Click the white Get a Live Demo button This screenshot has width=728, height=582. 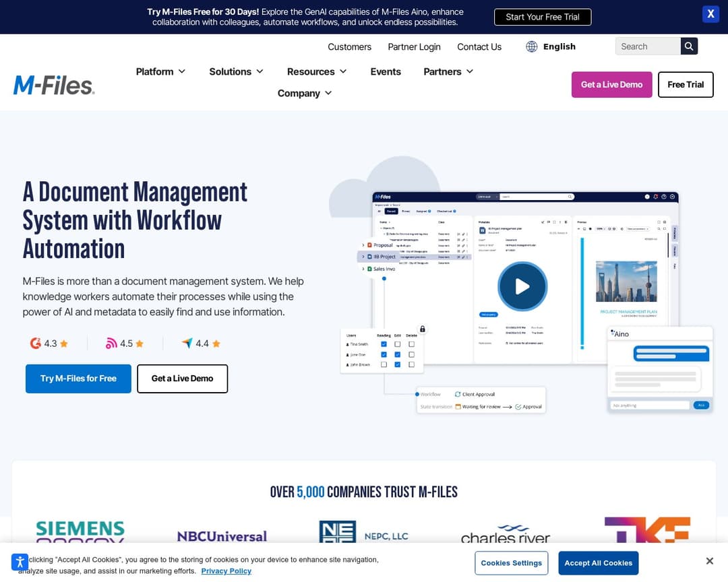point(183,379)
